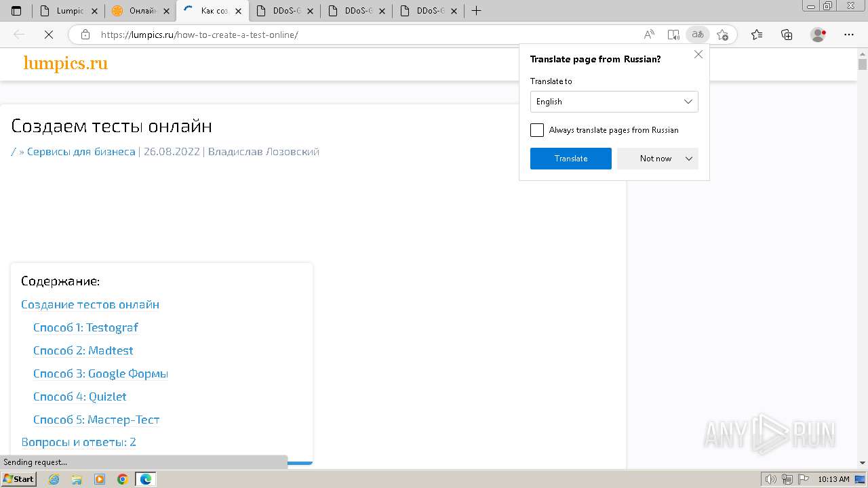Open volume control in system tray
This screenshot has height=488, width=868.
(772, 479)
